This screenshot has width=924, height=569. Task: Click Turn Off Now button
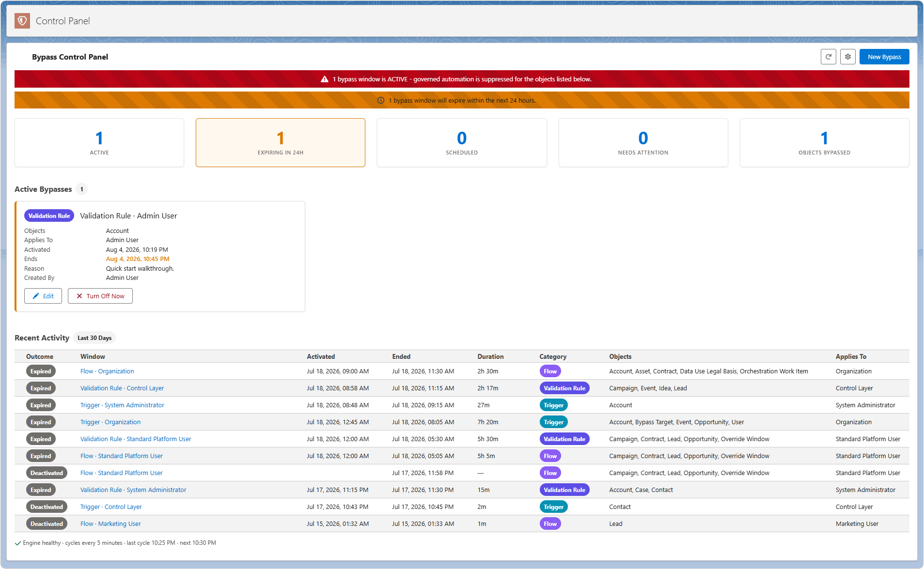tap(100, 296)
